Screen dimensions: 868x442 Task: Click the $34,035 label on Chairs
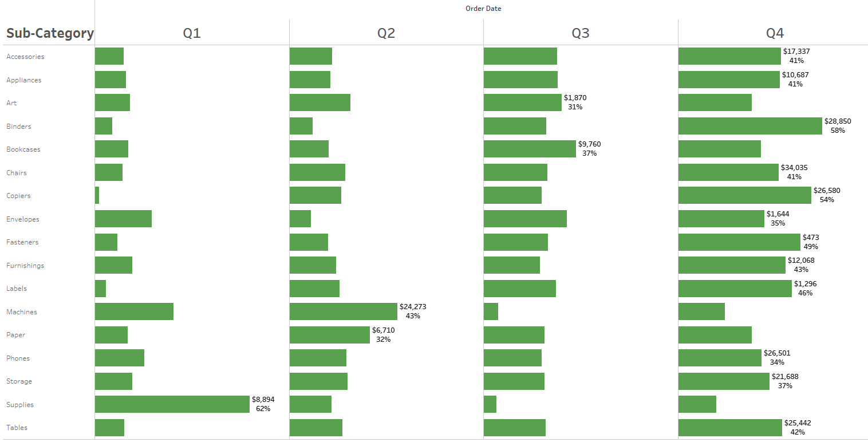click(794, 168)
